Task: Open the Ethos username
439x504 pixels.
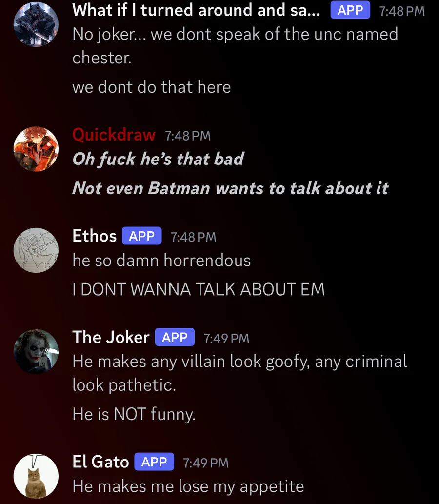Action: click(95, 236)
